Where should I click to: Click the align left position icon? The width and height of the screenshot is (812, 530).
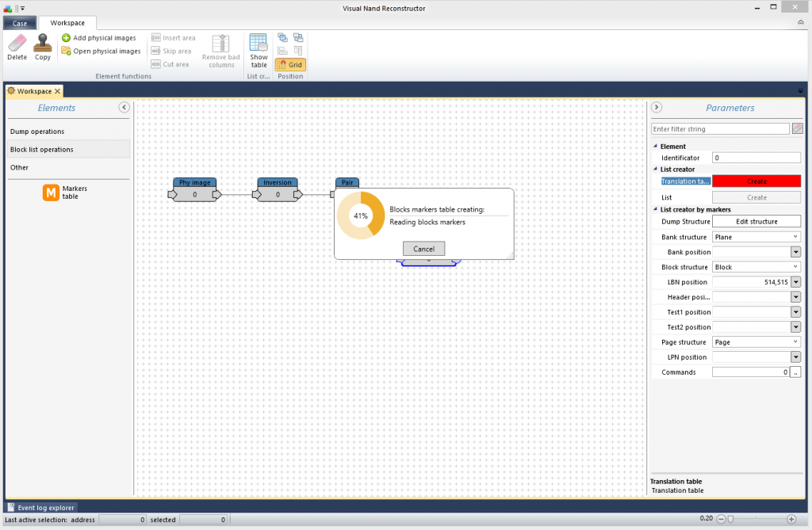(282, 51)
